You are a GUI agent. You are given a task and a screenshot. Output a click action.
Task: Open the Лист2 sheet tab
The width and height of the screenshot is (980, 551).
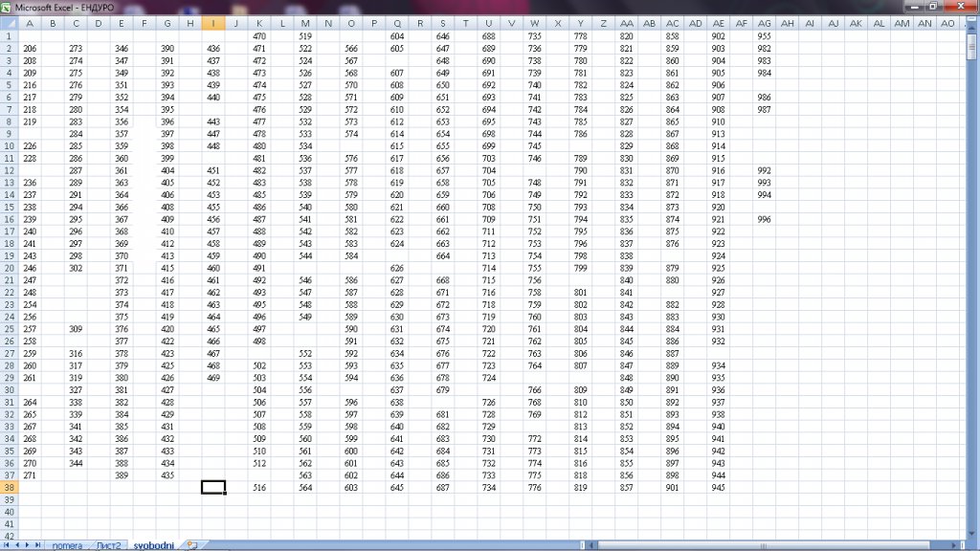pyautogui.click(x=109, y=545)
